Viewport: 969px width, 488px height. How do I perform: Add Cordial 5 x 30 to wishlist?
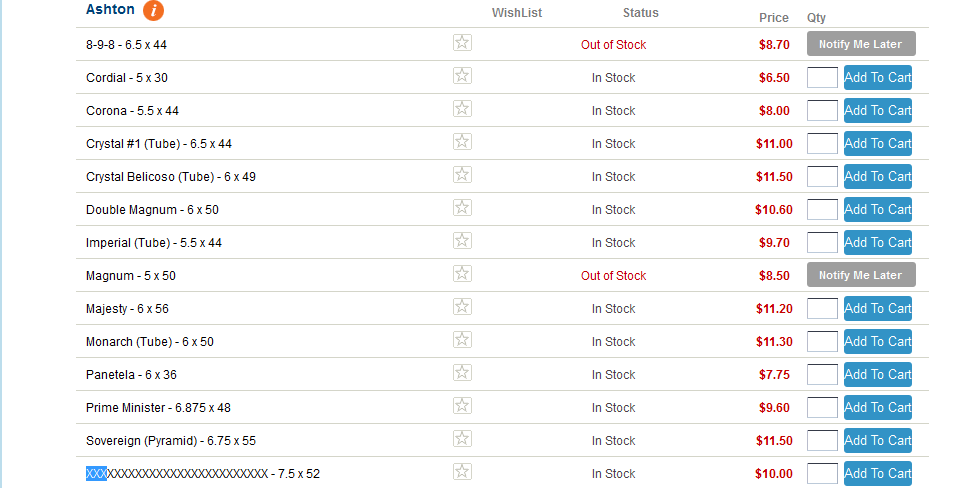(x=462, y=75)
